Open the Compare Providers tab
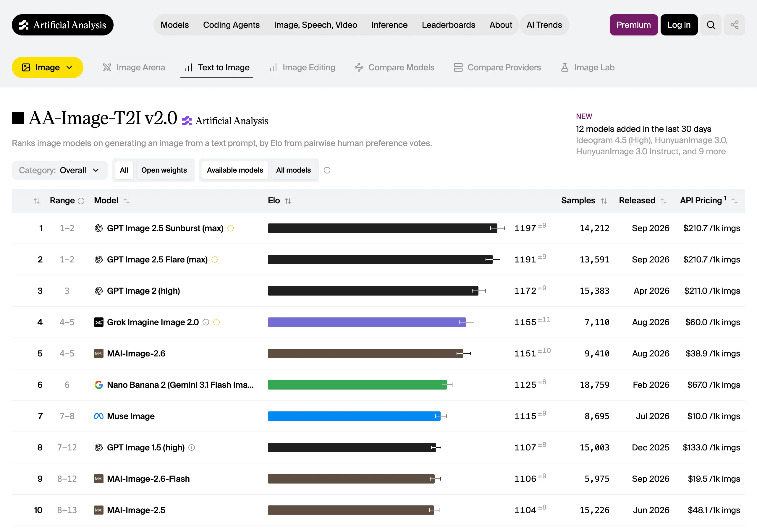This screenshot has width=757, height=532. (x=497, y=67)
